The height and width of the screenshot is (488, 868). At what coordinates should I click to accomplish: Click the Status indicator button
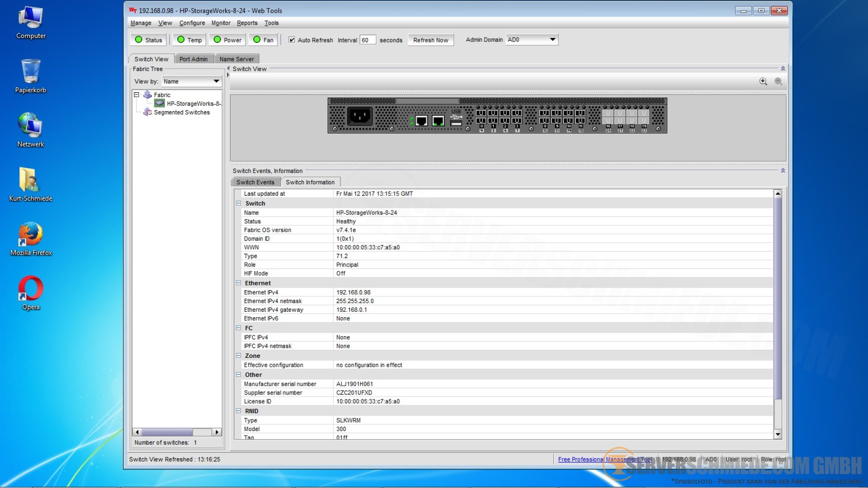[149, 40]
